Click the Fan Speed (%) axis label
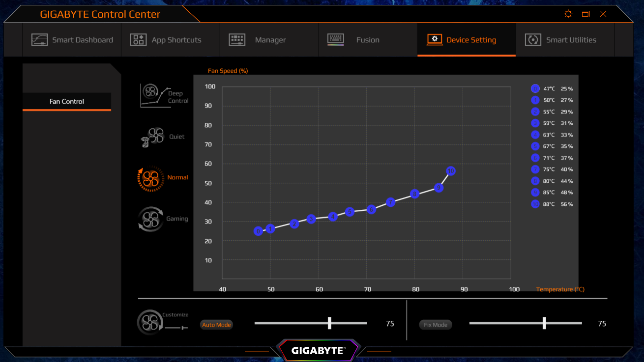The width and height of the screenshot is (644, 362). click(228, 71)
